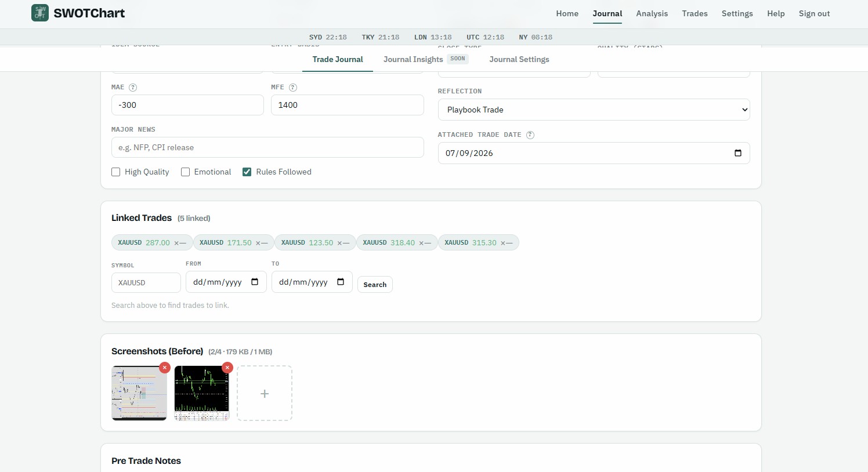Screen dimensions: 868x472
Task: Open the Journal Settings tab
Action: (x=519, y=59)
